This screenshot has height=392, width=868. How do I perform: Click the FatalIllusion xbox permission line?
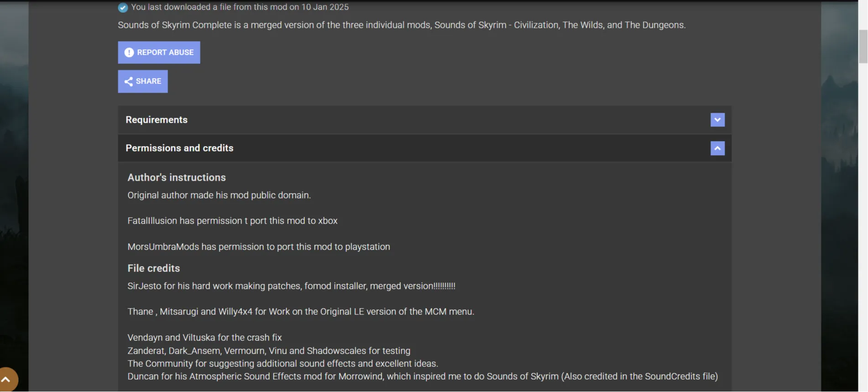pos(232,221)
